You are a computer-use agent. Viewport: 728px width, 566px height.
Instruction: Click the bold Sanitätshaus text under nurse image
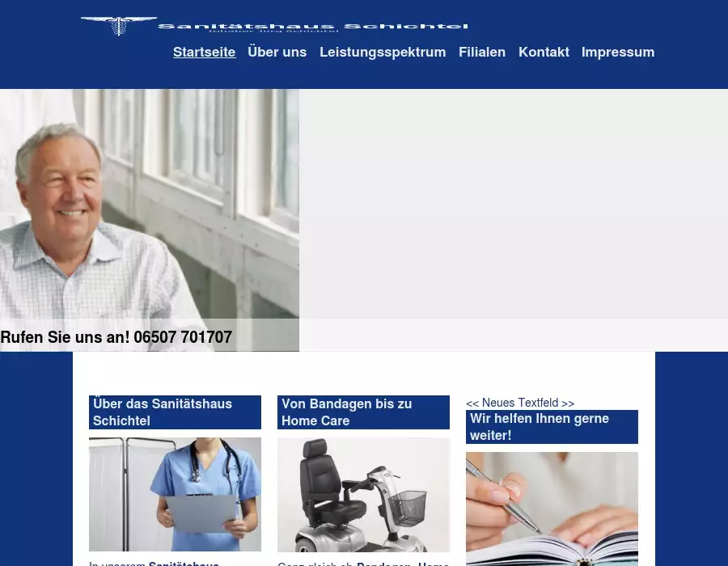click(x=184, y=563)
